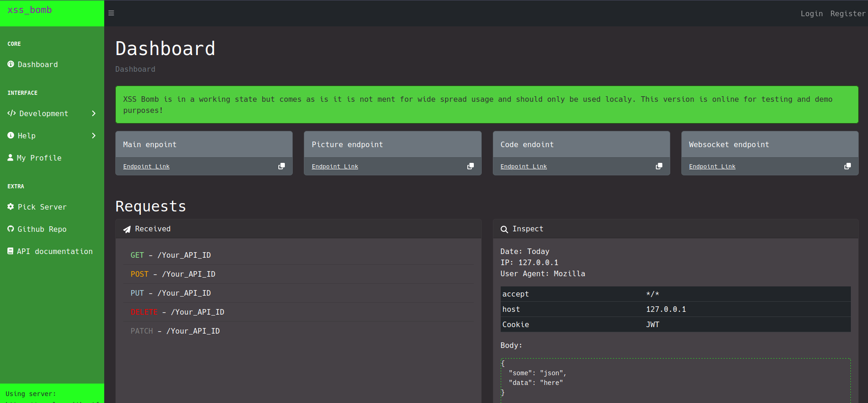Open the Main endpoint's Endpoint Link
The width and height of the screenshot is (868, 403).
click(x=146, y=167)
